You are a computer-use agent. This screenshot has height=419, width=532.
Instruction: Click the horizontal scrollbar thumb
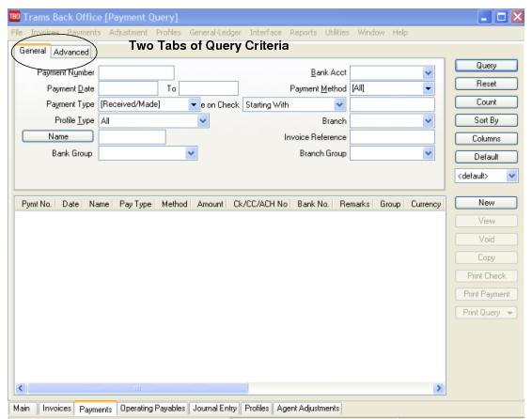(138, 388)
